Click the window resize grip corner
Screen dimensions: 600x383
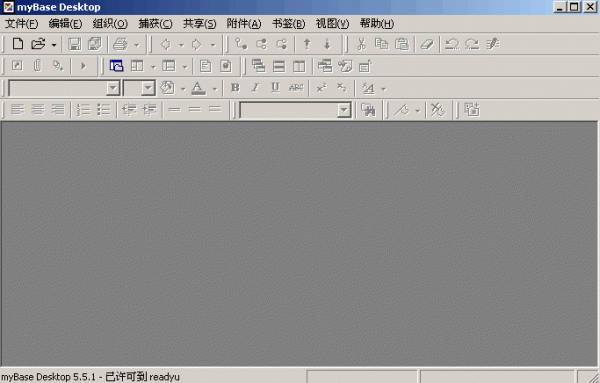[x=592, y=377]
